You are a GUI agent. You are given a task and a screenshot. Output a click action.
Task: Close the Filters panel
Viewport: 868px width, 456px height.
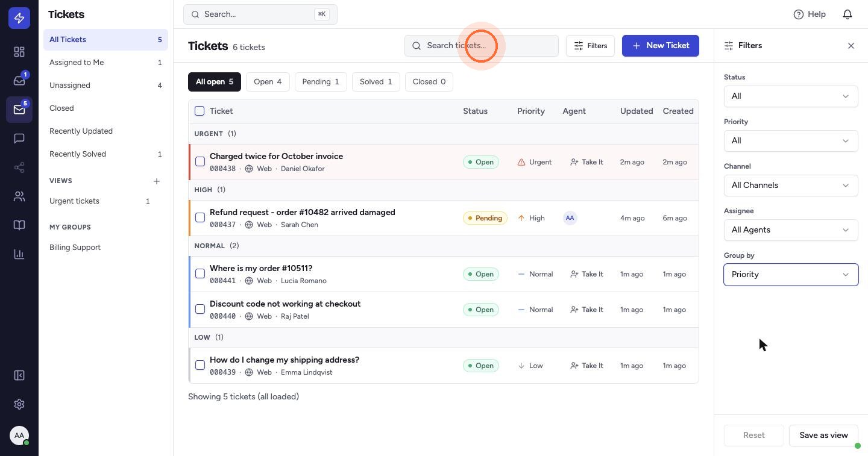click(851, 46)
